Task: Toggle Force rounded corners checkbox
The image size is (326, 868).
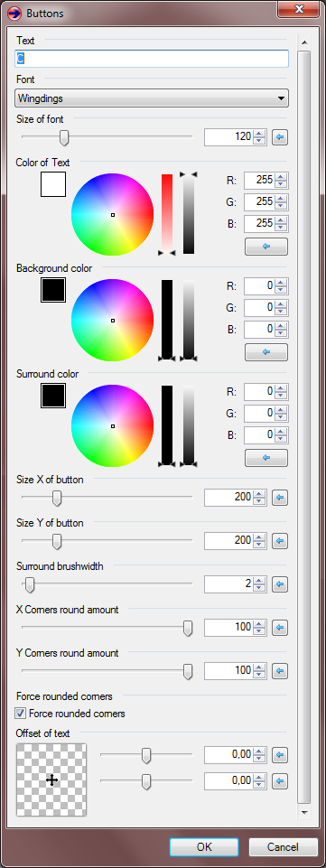Action: pos(21,713)
